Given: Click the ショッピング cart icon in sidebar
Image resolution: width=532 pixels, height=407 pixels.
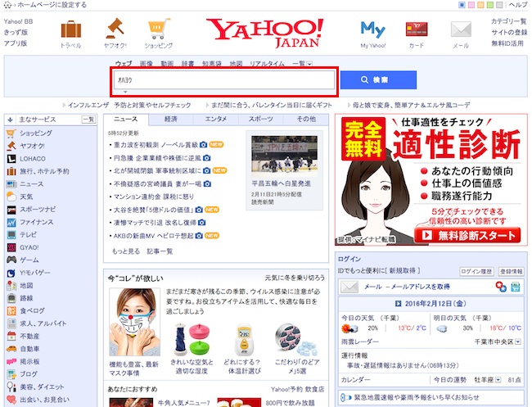Looking at the screenshot, I should pos(11,133).
